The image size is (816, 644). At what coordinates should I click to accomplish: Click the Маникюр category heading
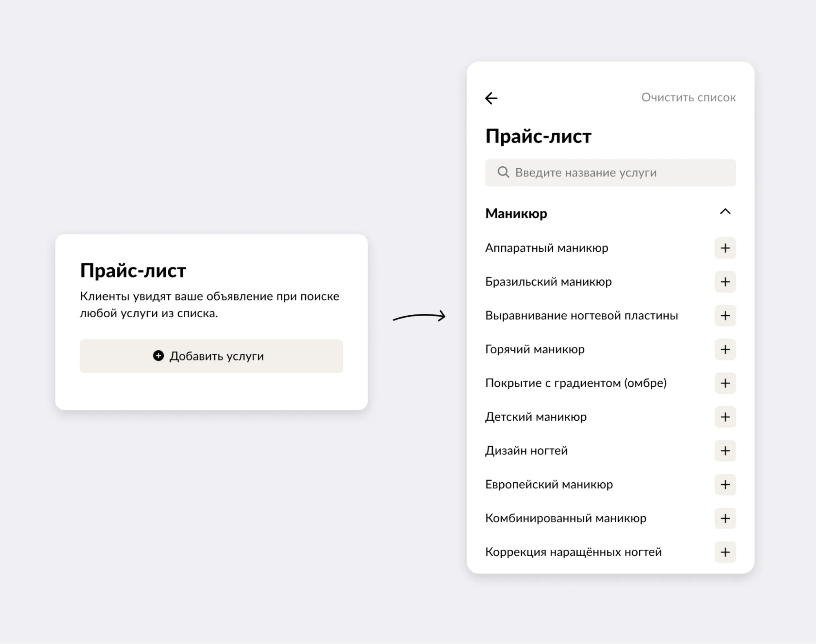coord(516,213)
